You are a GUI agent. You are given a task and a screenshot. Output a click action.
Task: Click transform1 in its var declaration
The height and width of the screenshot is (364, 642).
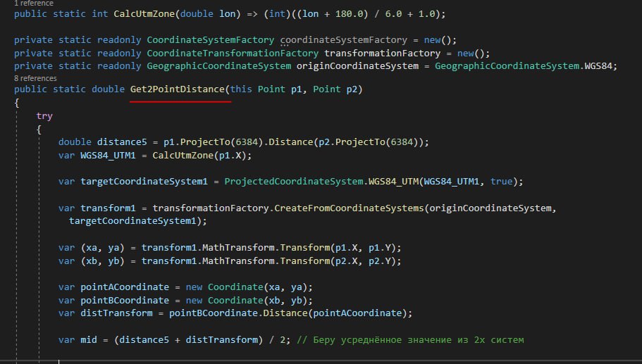108,208
